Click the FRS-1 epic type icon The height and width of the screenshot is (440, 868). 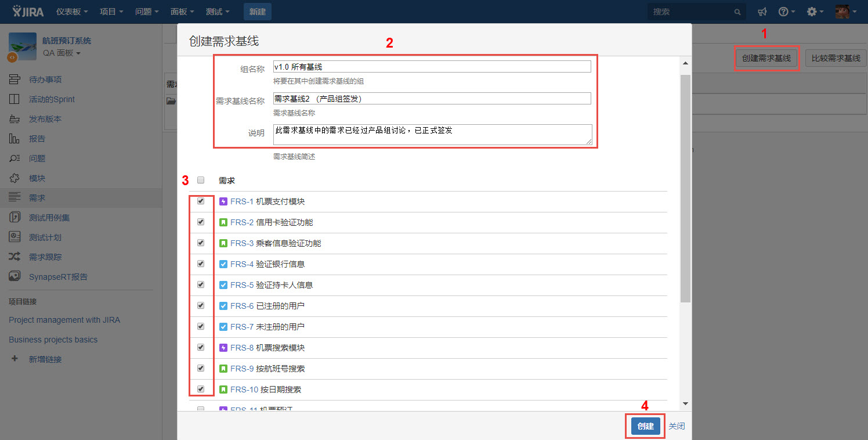tap(223, 201)
